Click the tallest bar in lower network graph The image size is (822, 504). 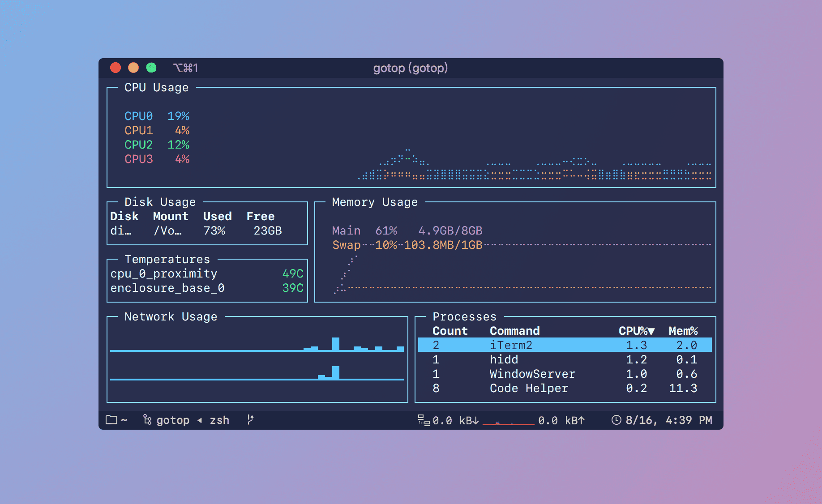[x=336, y=372]
